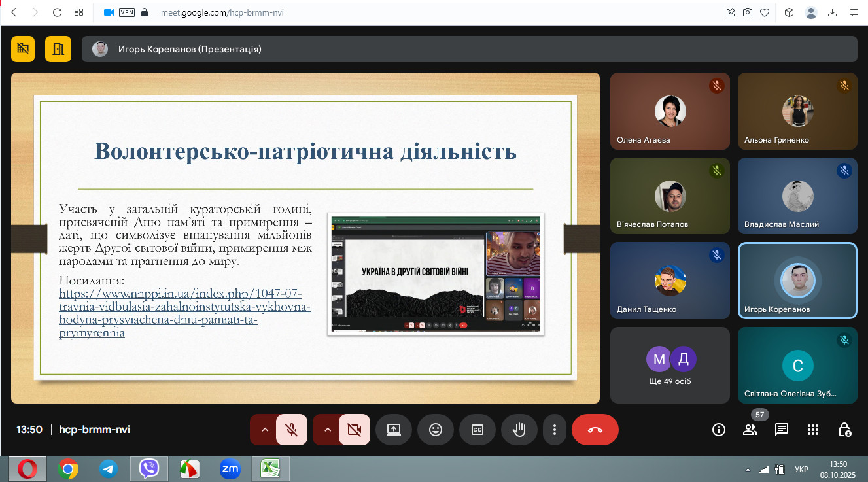Viewport: 868px width, 482px height.
Task: Select the 'Ще 49 осіб' participants tile
Action: (670, 365)
